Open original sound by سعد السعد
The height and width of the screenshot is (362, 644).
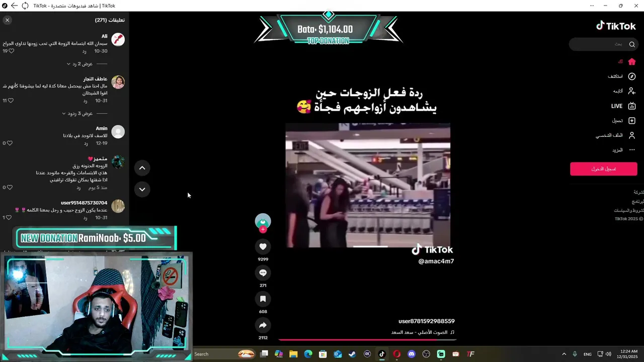tap(423, 332)
